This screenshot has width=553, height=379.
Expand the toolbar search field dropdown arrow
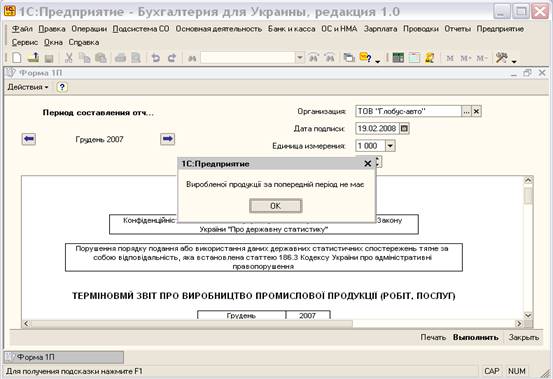pyautogui.click(x=299, y=57)
